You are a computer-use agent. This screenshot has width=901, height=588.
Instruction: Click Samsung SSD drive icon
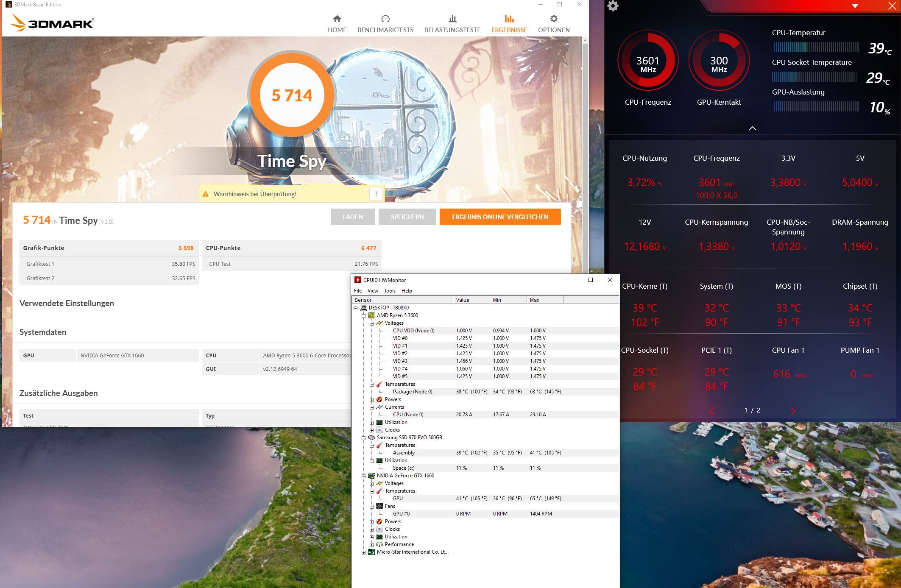click(x=371, y=438)
